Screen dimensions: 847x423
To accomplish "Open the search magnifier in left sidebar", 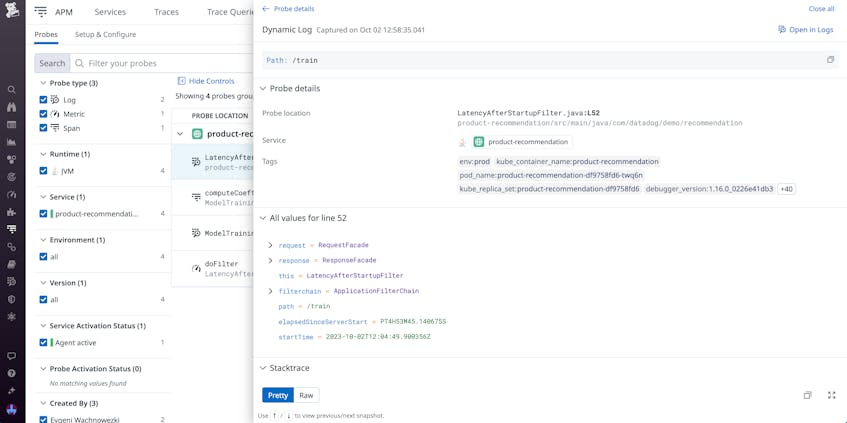I will click(x=11, y=90).
